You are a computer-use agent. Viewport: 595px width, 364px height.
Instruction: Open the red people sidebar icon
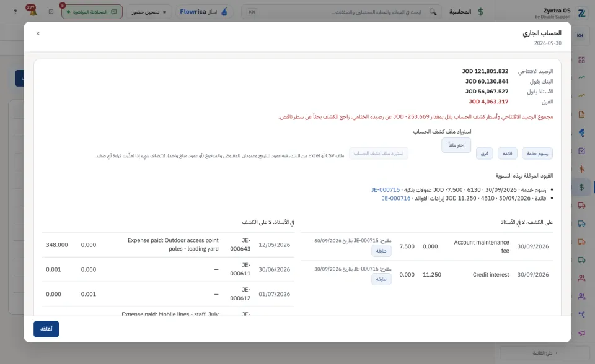(x=581, y=278)
